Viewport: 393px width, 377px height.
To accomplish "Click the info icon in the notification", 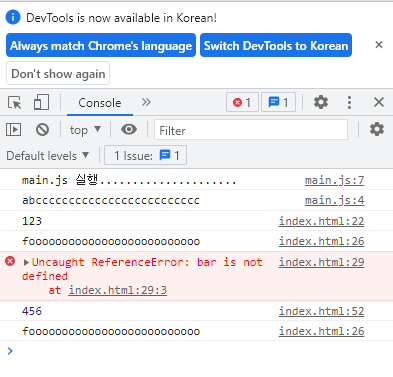I will (13, 17).
